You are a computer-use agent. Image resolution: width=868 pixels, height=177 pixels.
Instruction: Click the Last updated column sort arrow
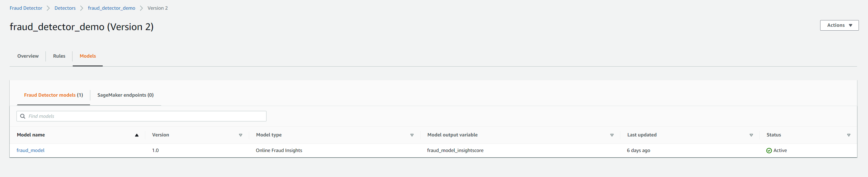click(x=751, y=135)
